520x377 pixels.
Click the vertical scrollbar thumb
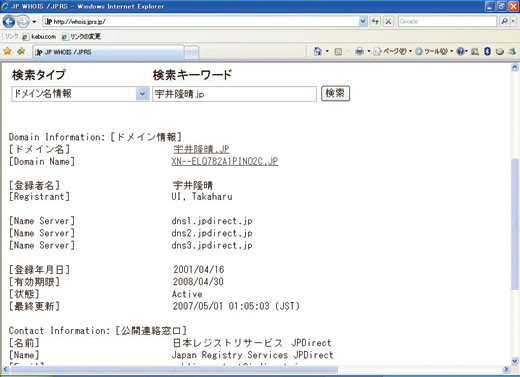point(515,224)
